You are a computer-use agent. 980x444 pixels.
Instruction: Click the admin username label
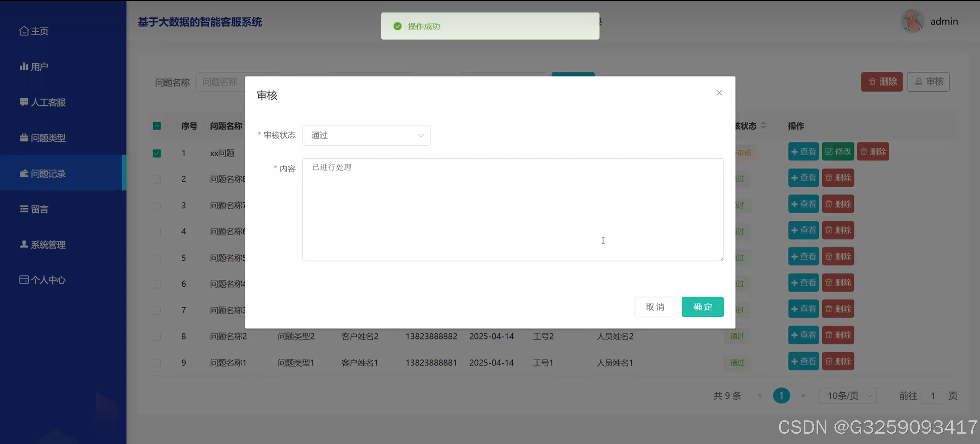pyautogui.click(x=944, y=21)
